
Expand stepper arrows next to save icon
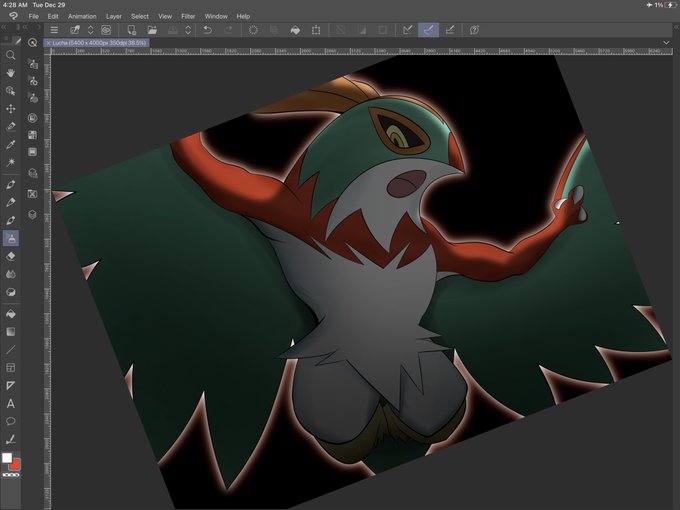(188, 30)
